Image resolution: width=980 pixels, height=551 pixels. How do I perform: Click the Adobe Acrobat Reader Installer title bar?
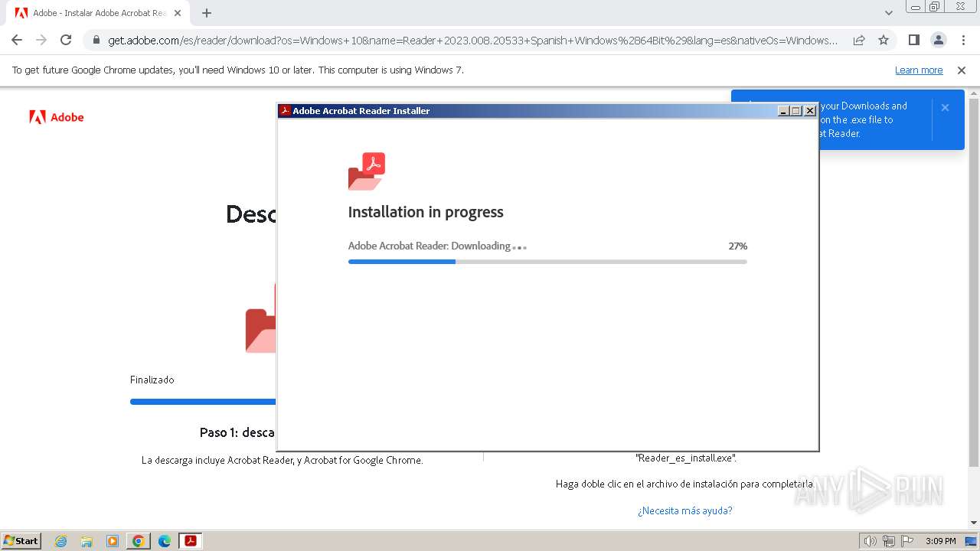pyautogui.click(x=528, y=111)
